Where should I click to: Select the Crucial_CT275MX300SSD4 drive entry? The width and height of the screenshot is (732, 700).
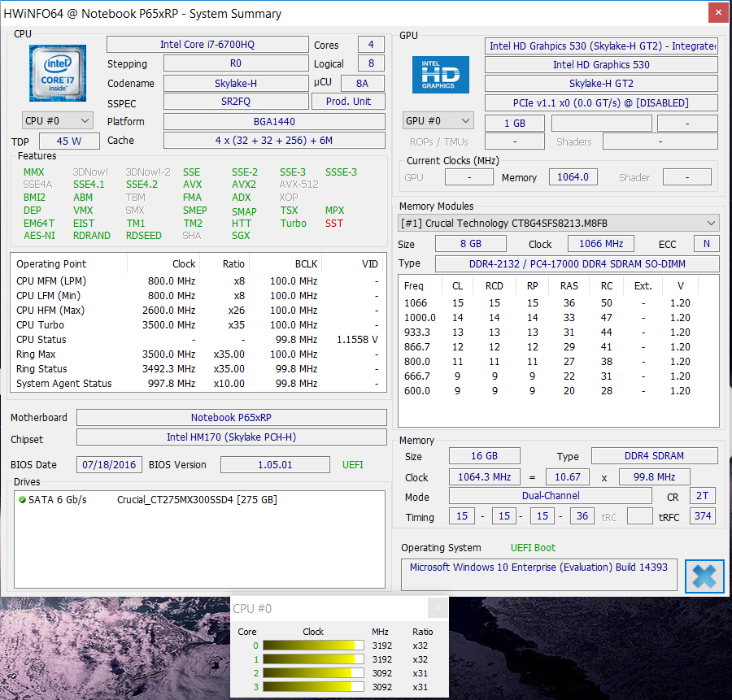coord(197,500)
